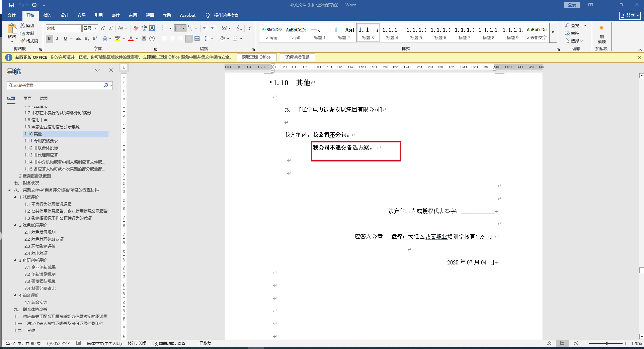
Task: Open the phonetic guide (wén) tool
Action: pyautogui.click(x=144, y=28)
